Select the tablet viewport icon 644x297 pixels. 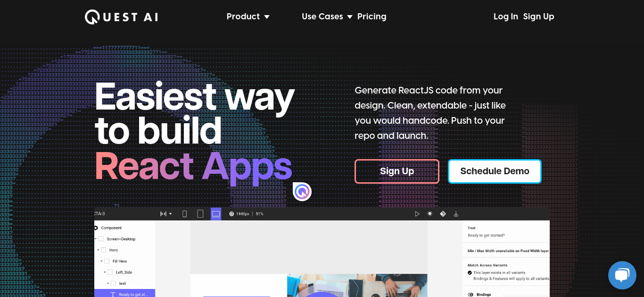[200, 214]
